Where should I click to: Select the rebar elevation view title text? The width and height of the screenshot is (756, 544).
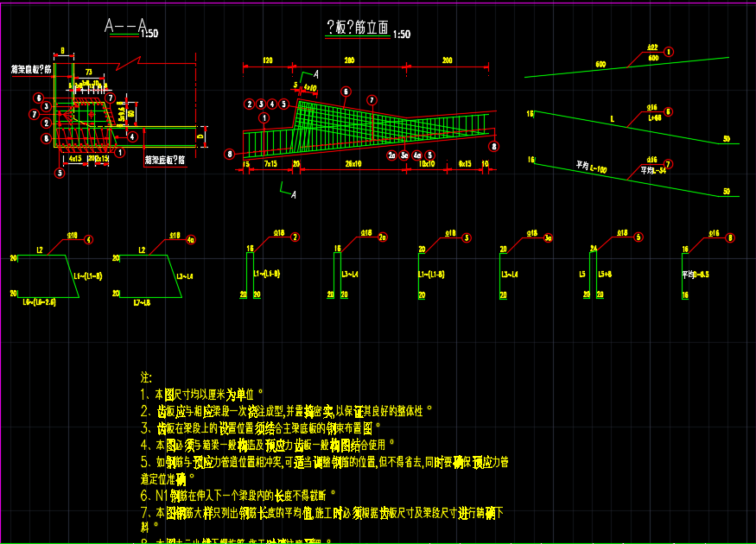click(354, 28)
